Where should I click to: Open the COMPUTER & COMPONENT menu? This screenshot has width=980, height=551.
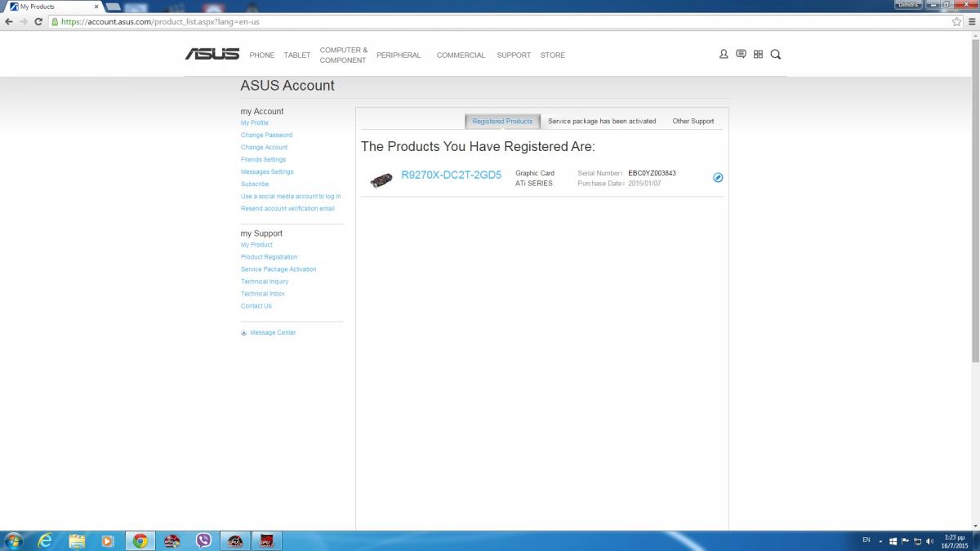click(x=344, y=56)
